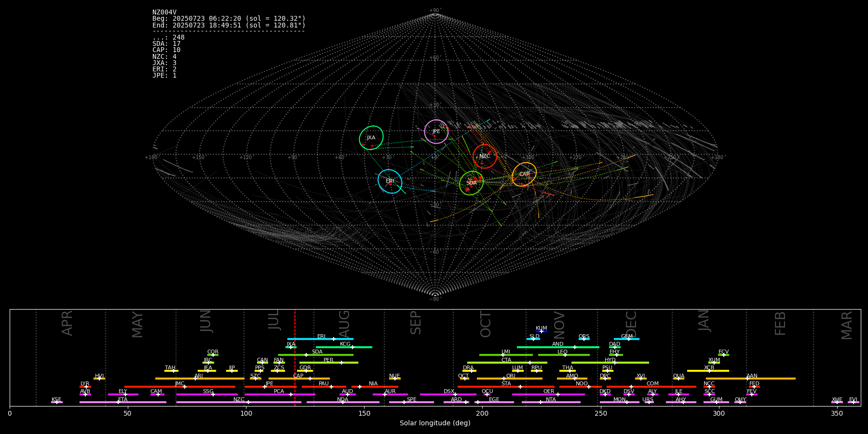Select the PAU shower bar in timeline
The height and width of the screenshot is (434, 868).
pos(324,387)
